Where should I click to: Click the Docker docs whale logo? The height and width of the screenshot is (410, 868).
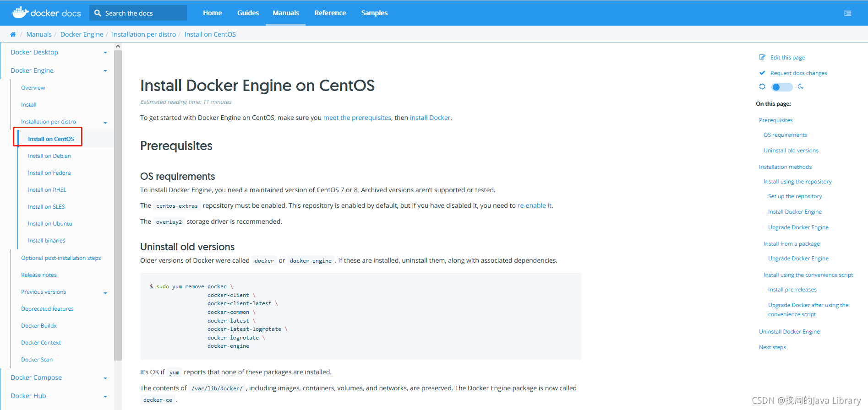click(x=21, y=12)
